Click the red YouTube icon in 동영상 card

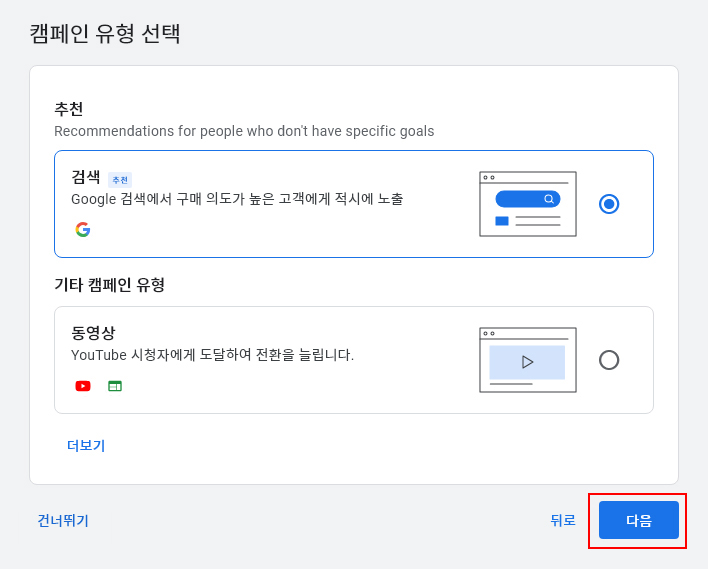tap(83, 386)
